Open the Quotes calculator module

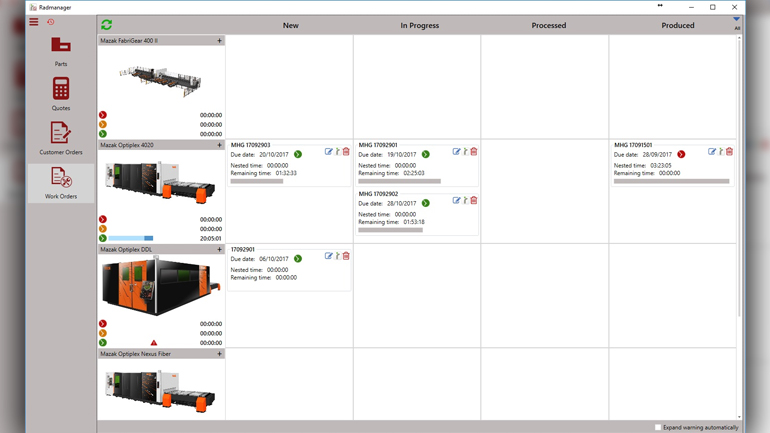61,93
